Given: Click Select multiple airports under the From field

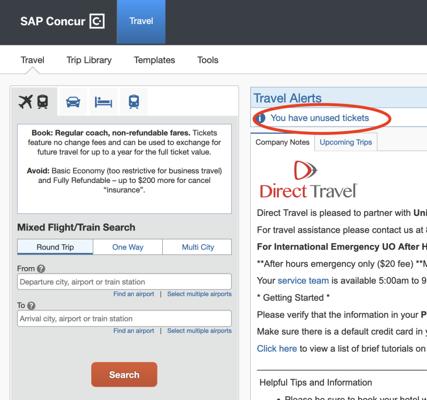Looking at the screenshot, I should [x=199, y=294].
